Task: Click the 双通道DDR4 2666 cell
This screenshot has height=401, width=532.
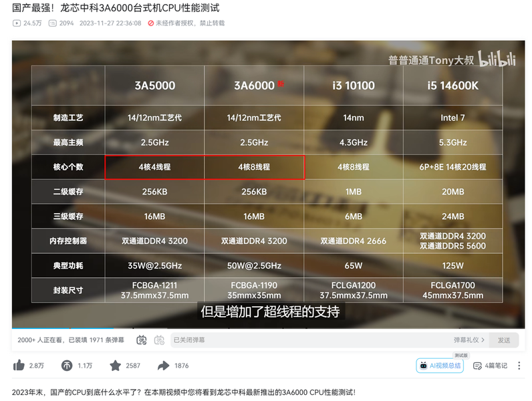Action: [354, 241]
